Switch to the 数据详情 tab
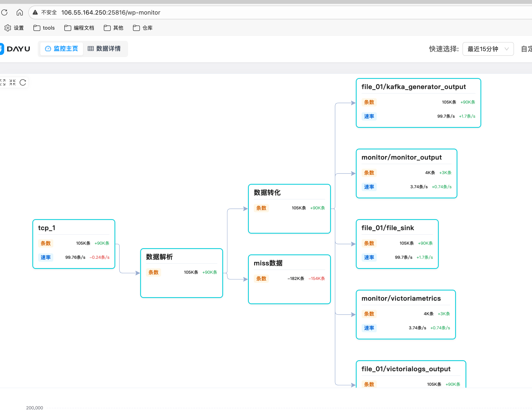Viewport: 532px width, 410px height. coord(104,49)
